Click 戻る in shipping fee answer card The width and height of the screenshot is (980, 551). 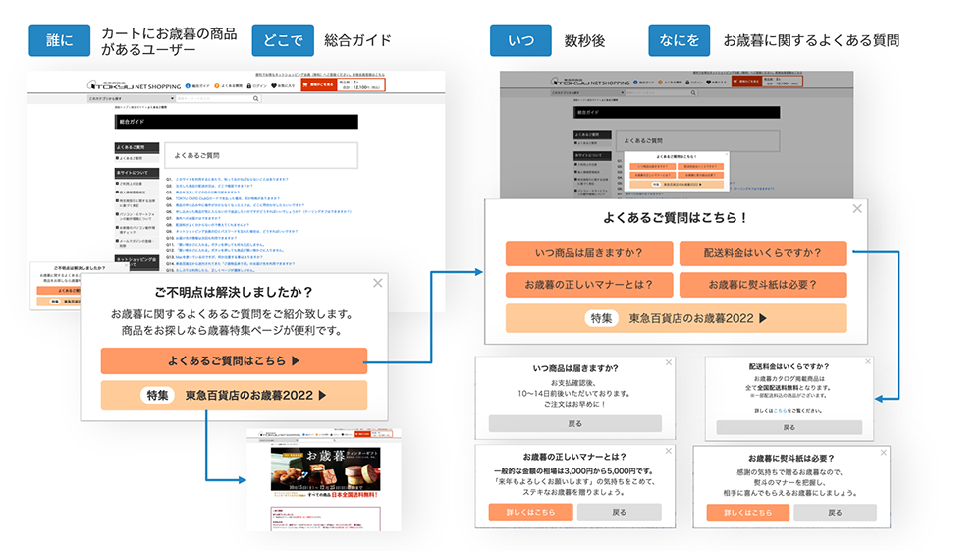click(789, 427)
